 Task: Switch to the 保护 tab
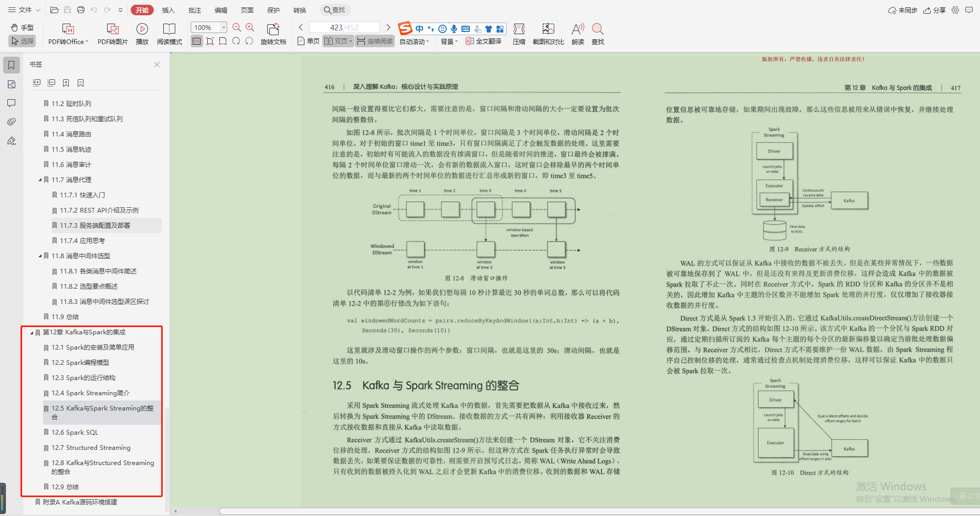[273, 10]
